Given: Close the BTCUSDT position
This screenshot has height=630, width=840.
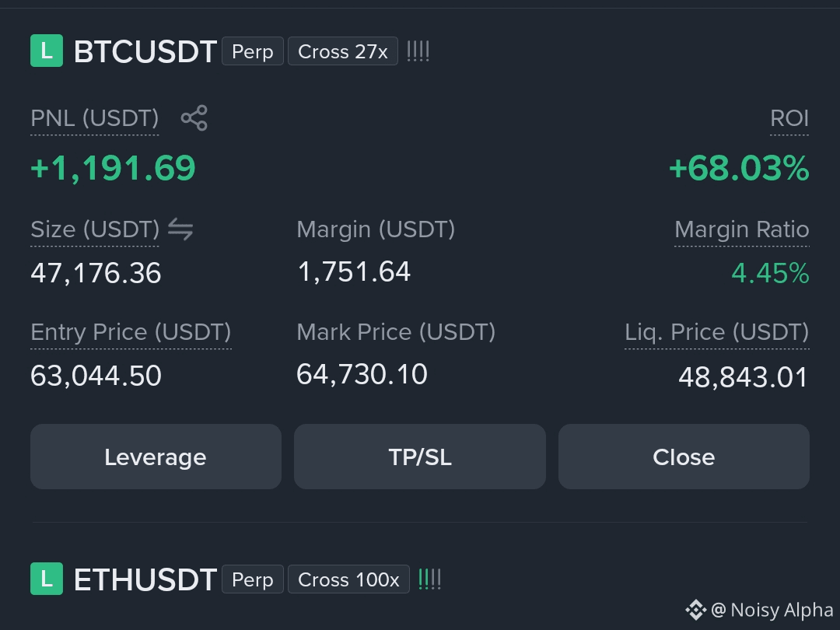Looking at the screenshot, I should (684, 457).
